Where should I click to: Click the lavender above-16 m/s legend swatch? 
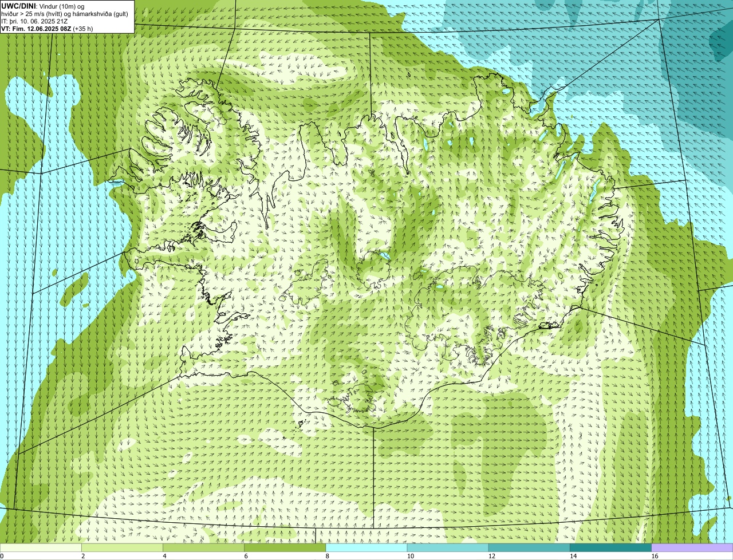(x=692, y=547)
